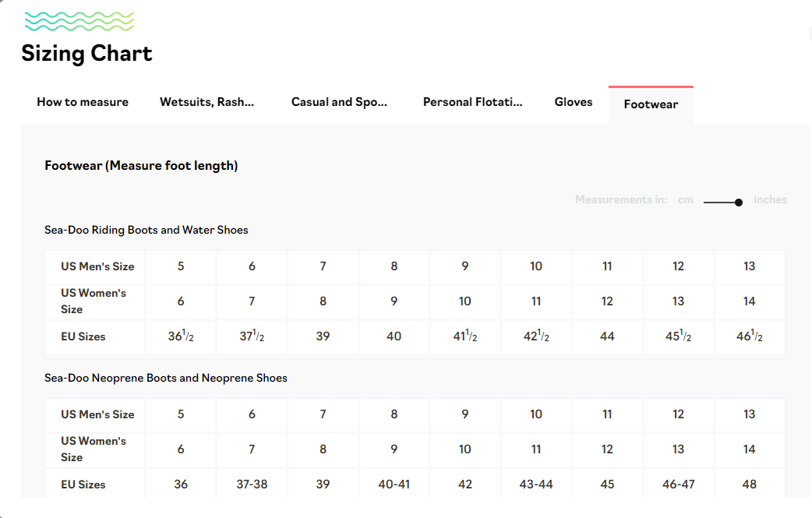
Task: Show the Personal Flotati... tab
Action: pos(472,102)
